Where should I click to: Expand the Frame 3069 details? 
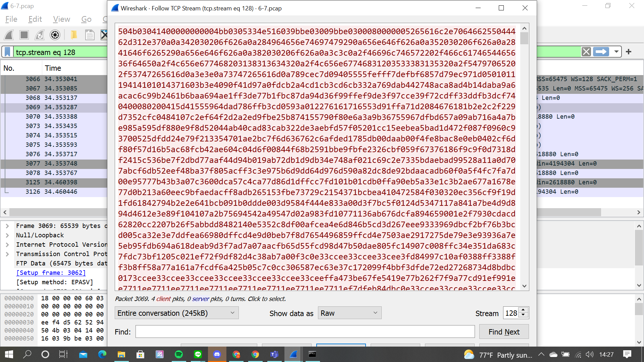pyautogui.click(x=7, y=226)
